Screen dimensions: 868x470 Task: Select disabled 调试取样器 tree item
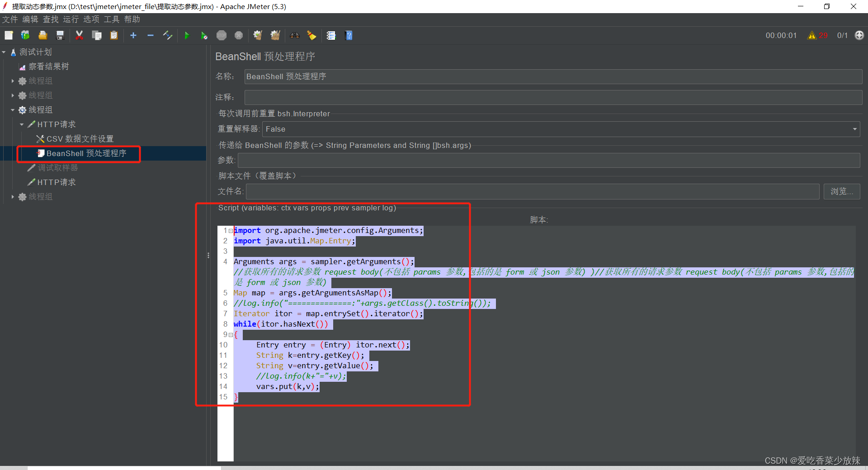57,168
